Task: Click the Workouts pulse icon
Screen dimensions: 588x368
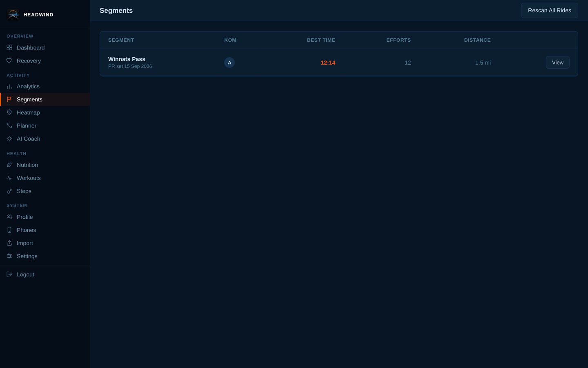Action: (x=9, y=178)
